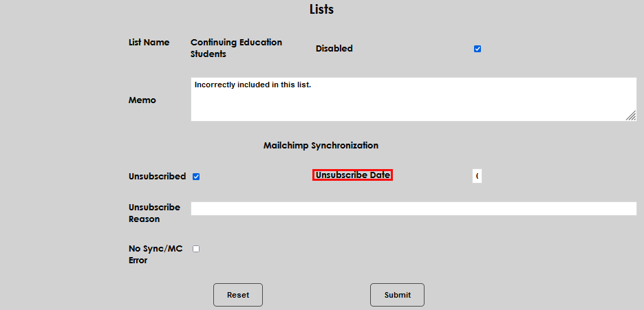Uncheck the Disabled checkbox
This screenshot has width=644, height=310.
[477, 49]
